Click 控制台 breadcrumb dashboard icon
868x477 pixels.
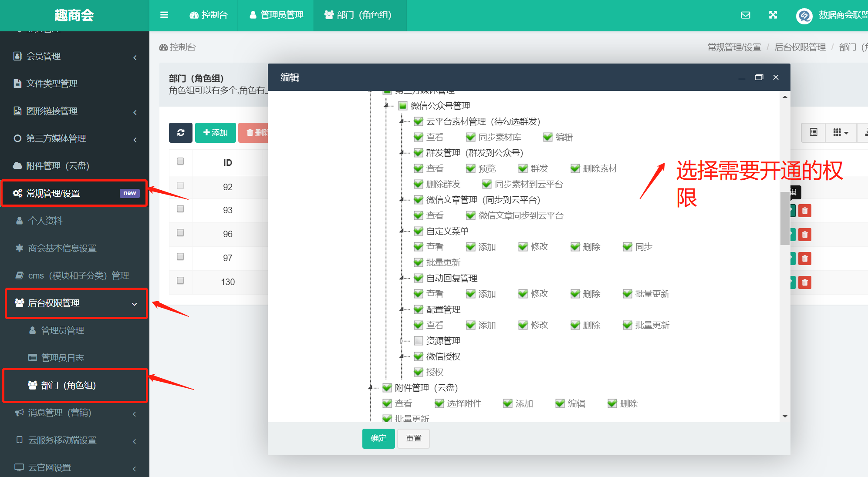163,47
